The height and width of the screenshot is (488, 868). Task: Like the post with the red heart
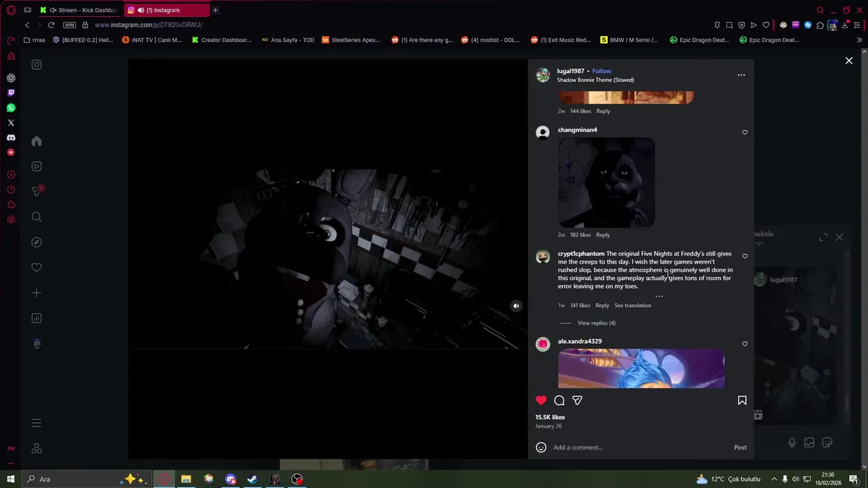[541, 401]
